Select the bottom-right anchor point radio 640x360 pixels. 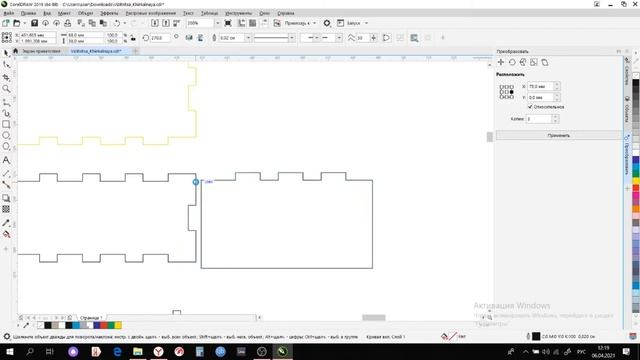point(511,97)
